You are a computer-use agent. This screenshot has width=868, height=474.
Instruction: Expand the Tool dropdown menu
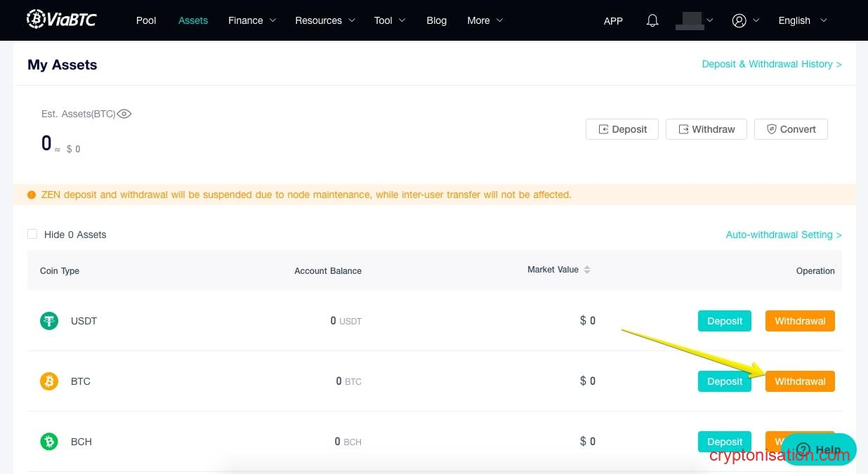click(390, 20)
